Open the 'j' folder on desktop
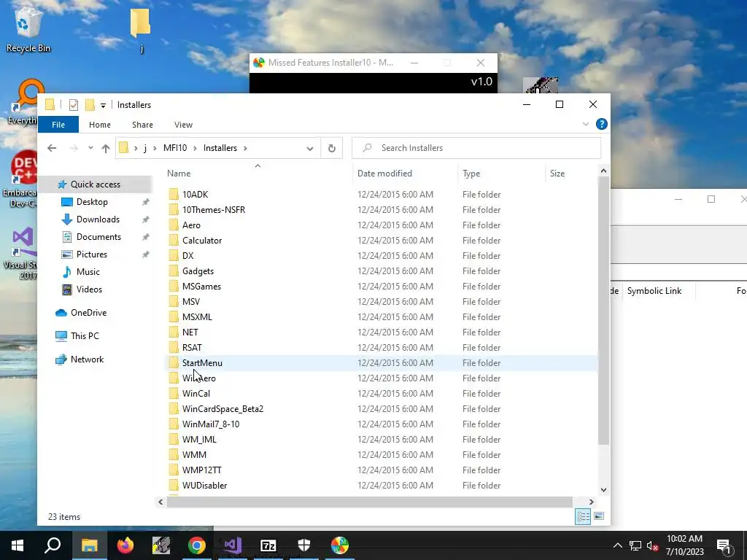This screenshot has height=560, width=747. 141,29
